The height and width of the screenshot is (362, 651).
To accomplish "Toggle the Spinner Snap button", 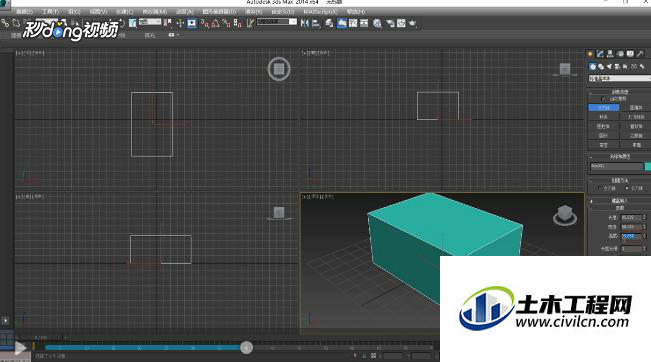I will click(x=237, y=23).
